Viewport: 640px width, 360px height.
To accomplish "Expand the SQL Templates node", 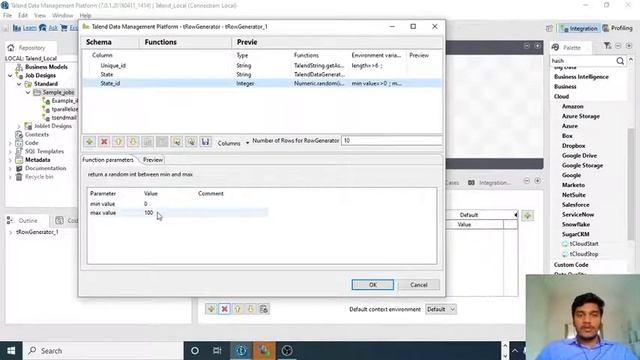I will pyautogui.click(x=10, y=151).
